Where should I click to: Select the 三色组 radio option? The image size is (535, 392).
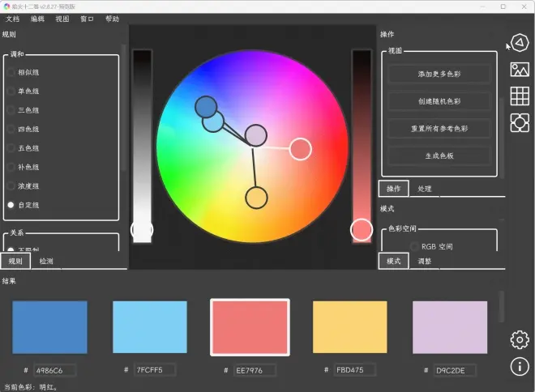pos(28,110)
